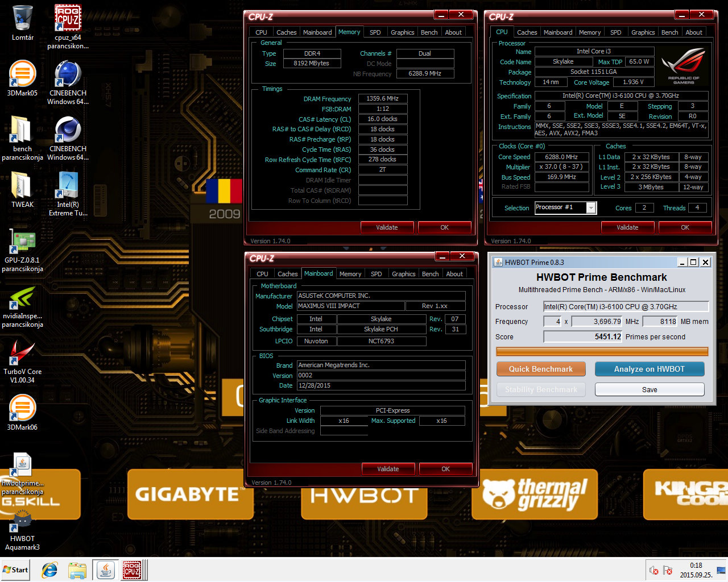Click the BIOS Date 12/28/2015 value
The image size is (728, 582).
pyautogui.click(x=381, y=385)
